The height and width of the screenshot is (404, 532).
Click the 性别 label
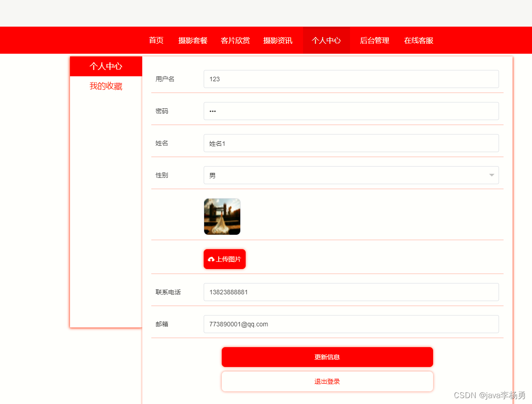[162, 175]
